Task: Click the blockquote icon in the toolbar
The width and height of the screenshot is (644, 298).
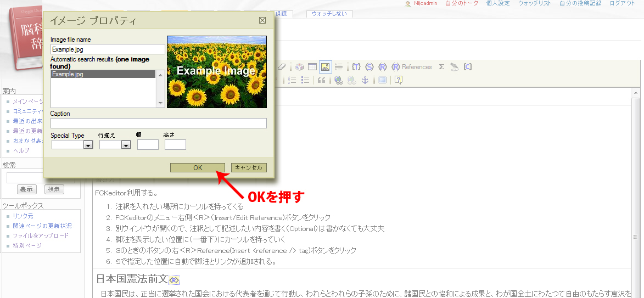Action: click(x=321, y=80)
